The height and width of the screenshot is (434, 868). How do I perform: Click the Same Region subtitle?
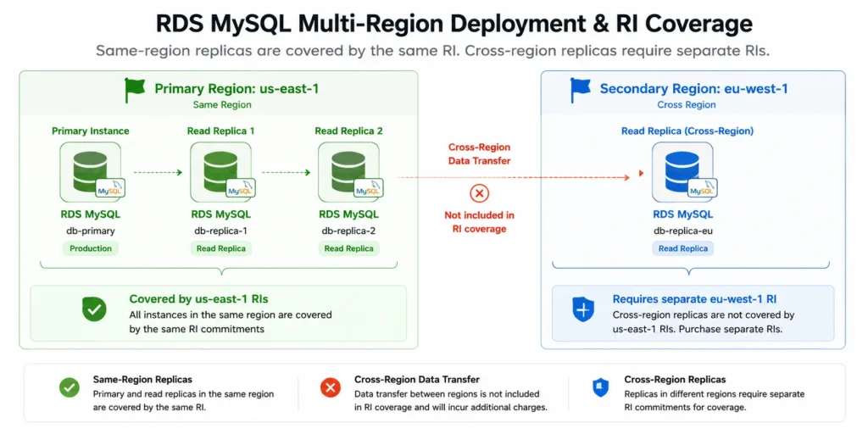222,104
